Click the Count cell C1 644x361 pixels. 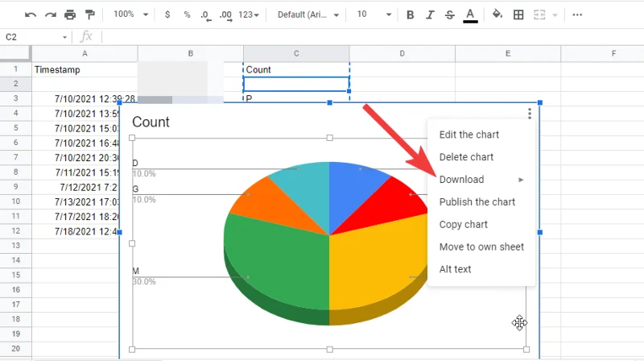point(296,69)
